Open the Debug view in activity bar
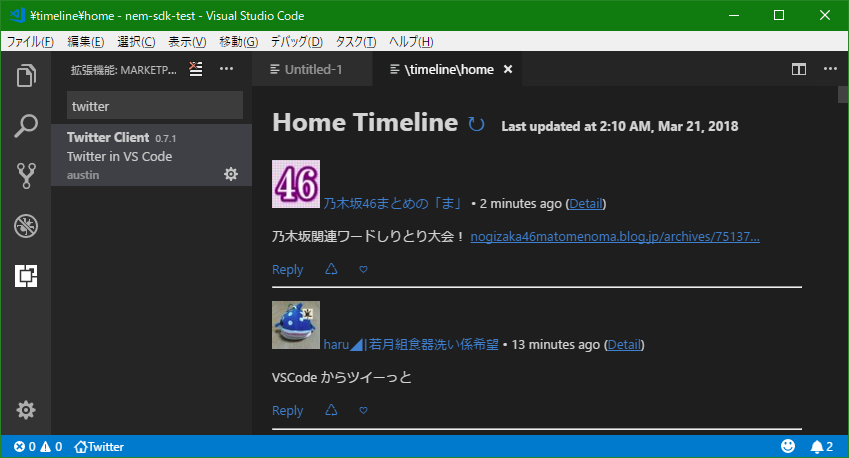Viewport: 849px width, 458px height. (26, 226)
